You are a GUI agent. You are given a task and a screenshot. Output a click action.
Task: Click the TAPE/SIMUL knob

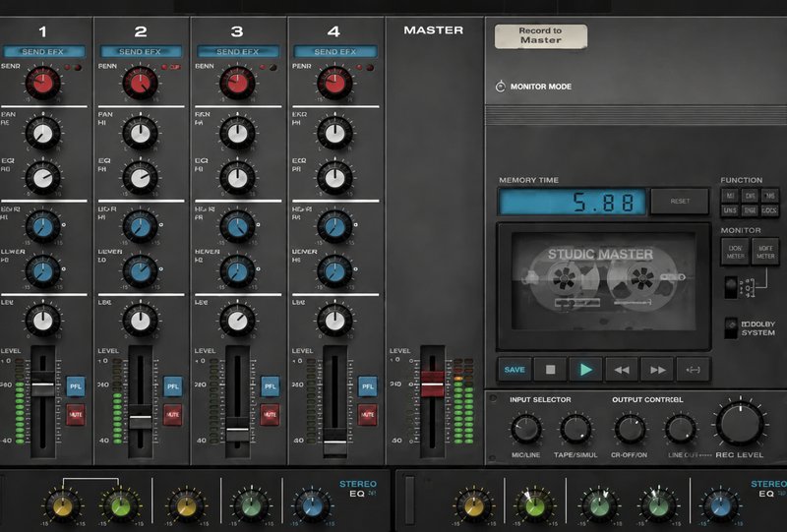tap(575, 430)
